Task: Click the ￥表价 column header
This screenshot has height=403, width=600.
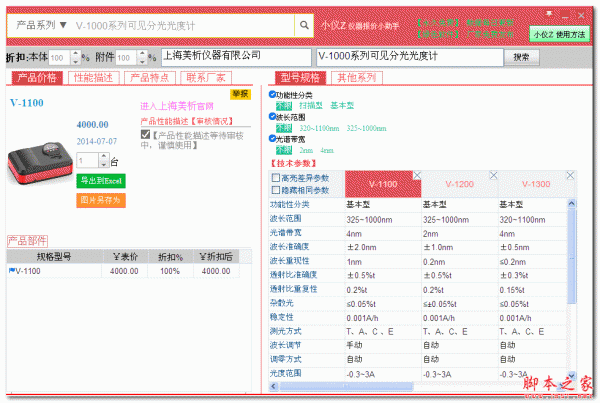Action: [x=125, y=256]
